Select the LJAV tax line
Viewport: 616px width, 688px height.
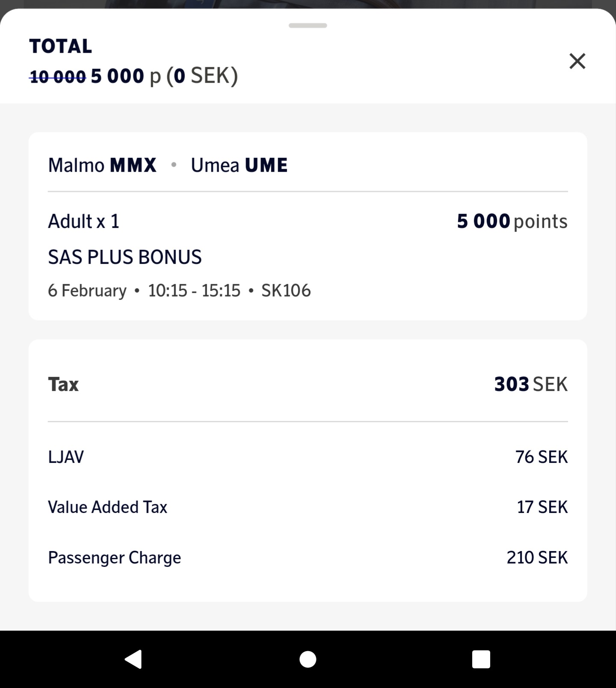(66, 457)
